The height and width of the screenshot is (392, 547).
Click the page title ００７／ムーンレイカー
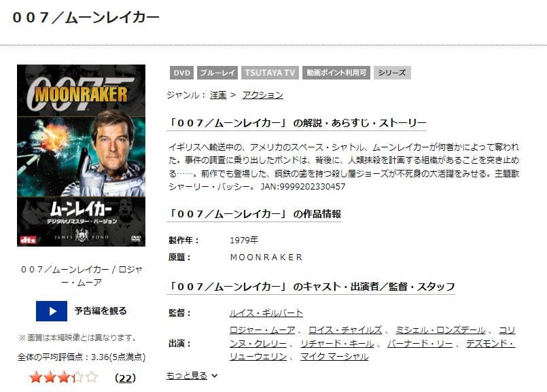[86, 18]
